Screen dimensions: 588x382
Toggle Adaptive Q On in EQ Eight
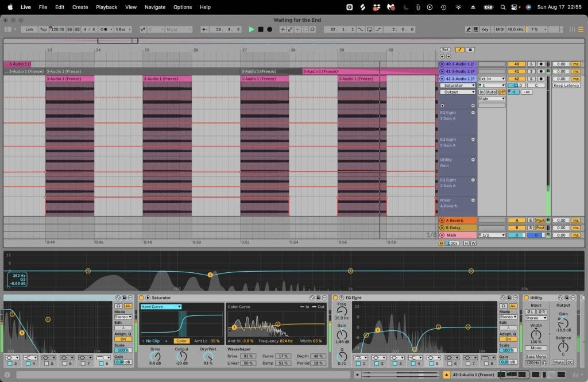coord(508,339)
